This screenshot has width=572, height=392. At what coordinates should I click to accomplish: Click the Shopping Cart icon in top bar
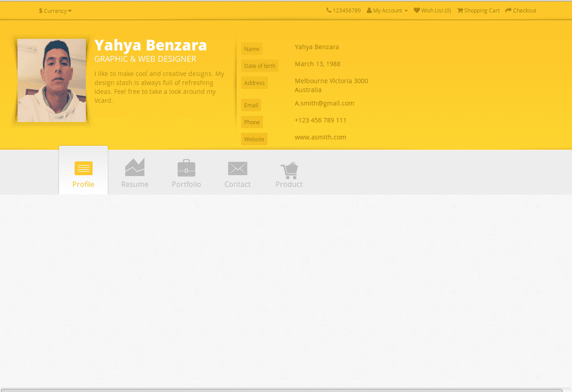click(x=460, y=10)
